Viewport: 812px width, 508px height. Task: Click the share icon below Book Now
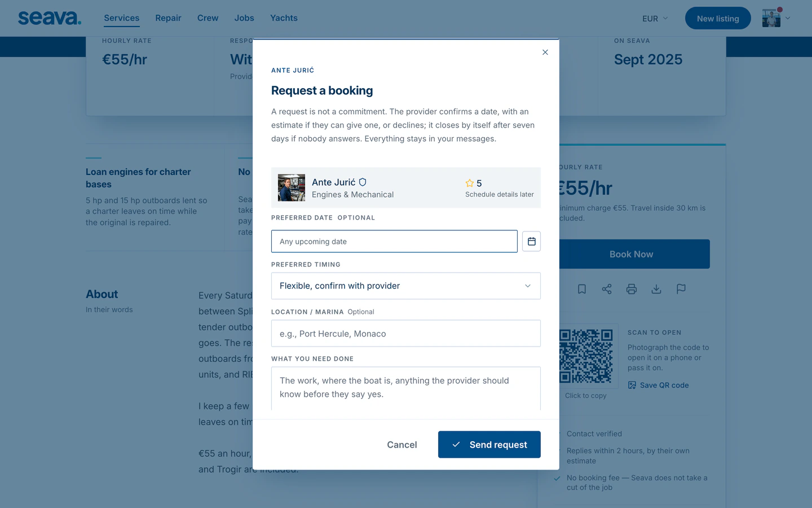pos(607,289)
